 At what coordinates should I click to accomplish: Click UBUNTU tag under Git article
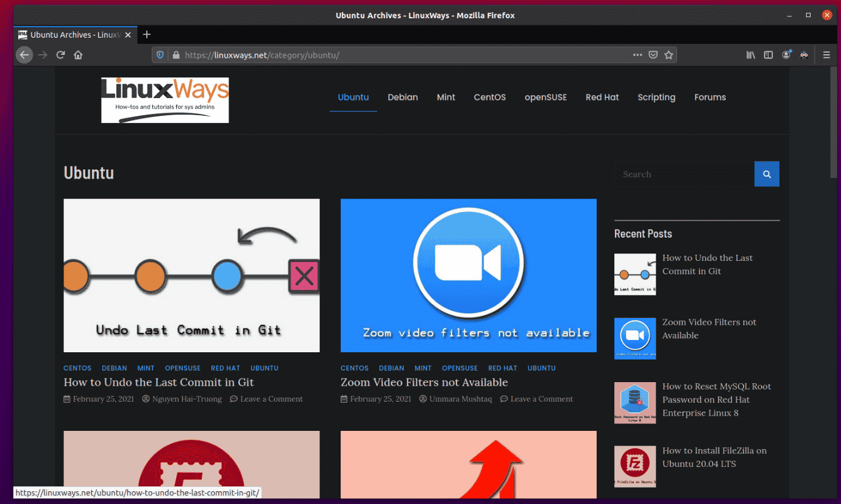[x=264, y=368]
